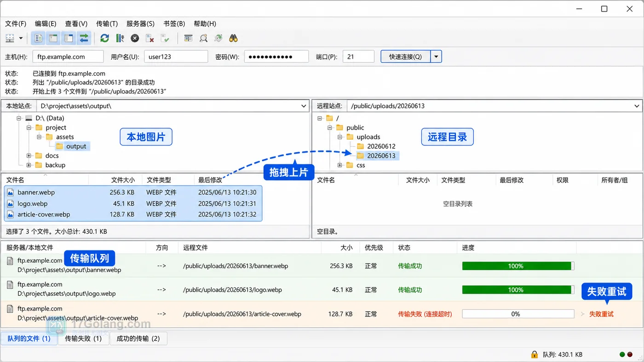
Task: Open the 远程站点 path dropdown
Action: tap(637, 106)
